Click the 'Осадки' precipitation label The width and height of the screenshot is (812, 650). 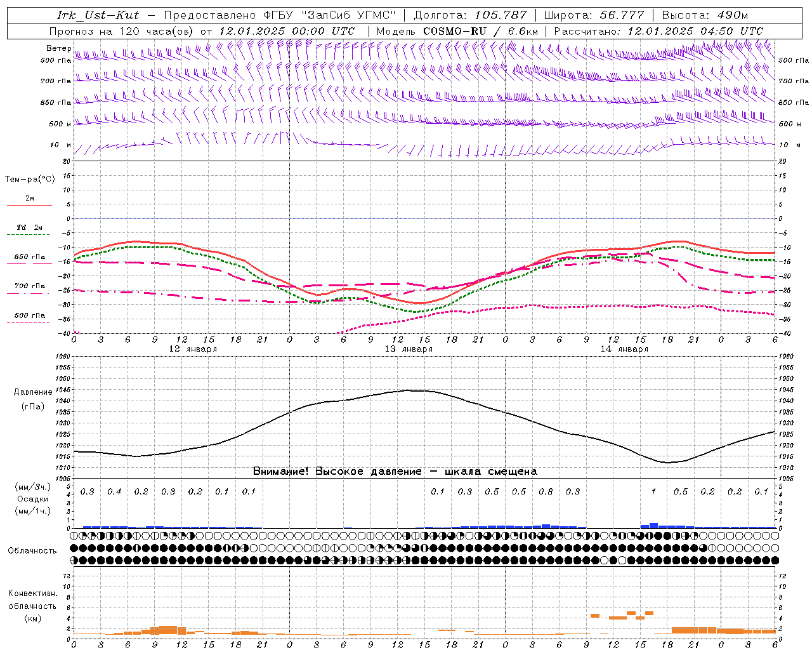[33, 499]
